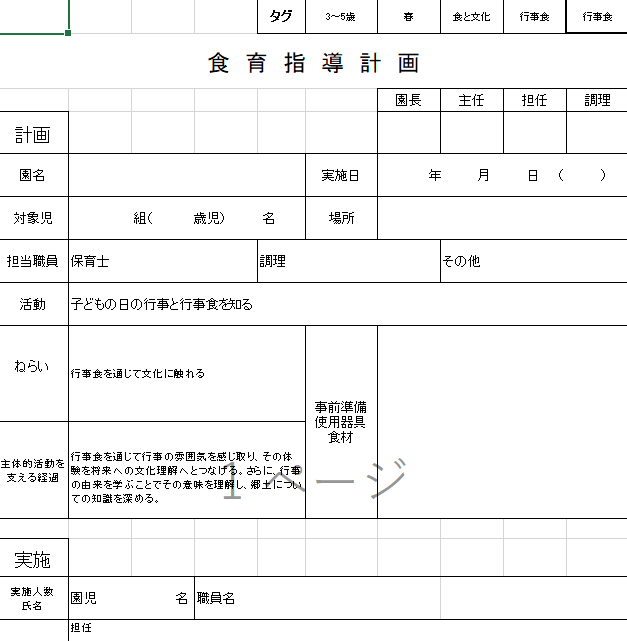Click the 3〜5歳 tag cell
627x641 pixels.
tap(341, 16)
